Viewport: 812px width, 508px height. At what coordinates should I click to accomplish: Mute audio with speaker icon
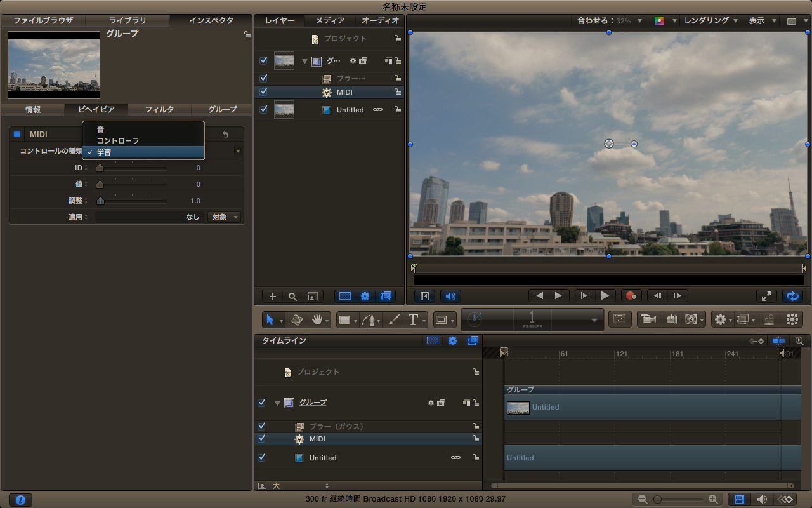coord(450,295)
